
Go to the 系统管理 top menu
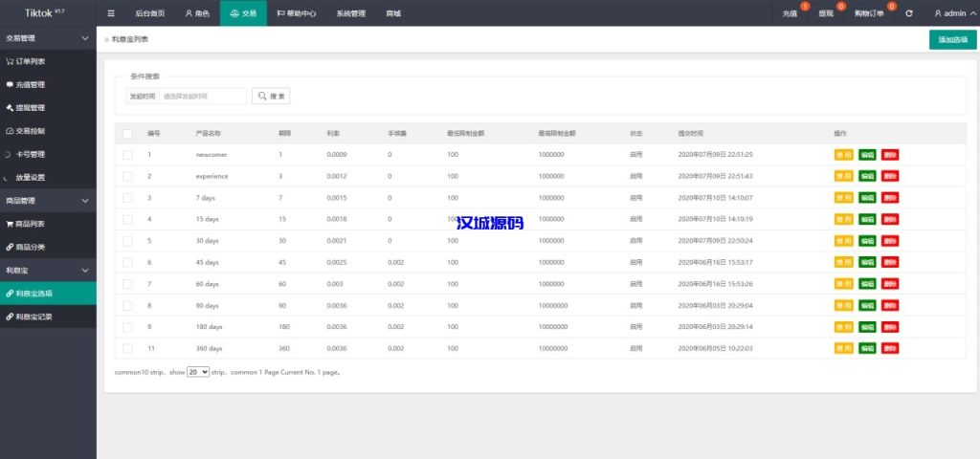(350, 13)
